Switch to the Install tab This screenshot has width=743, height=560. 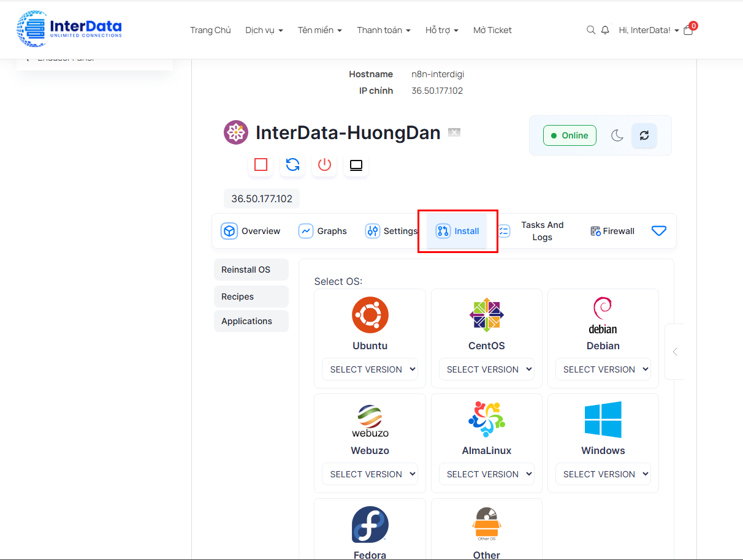(x=457, y=231)
